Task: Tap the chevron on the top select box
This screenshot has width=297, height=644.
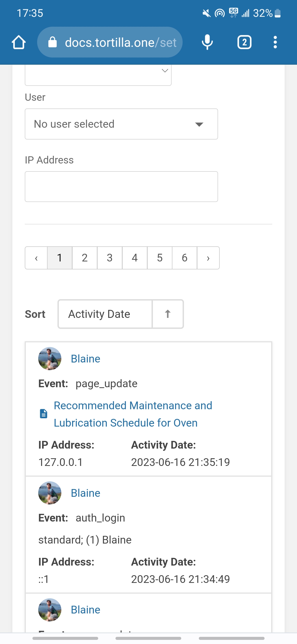Action: tap(164, 71)
